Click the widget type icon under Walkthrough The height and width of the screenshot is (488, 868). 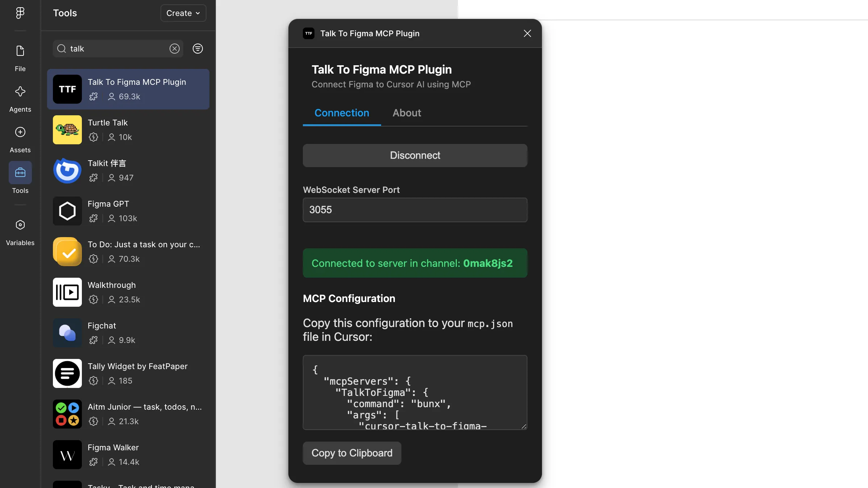[93, 299]
